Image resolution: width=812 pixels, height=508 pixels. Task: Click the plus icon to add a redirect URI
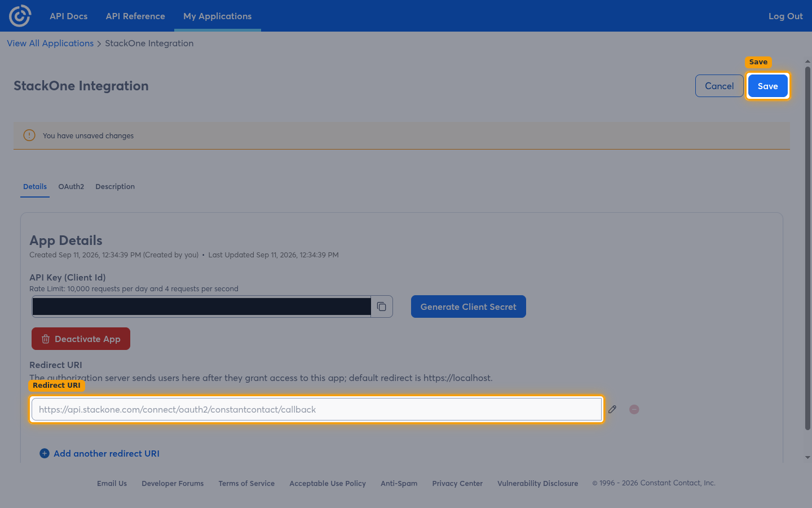45,453
